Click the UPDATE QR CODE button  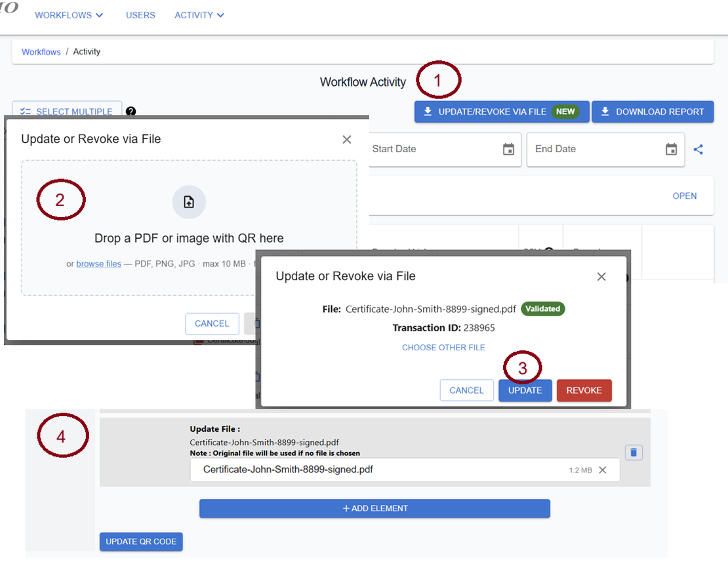coord(141,542)
